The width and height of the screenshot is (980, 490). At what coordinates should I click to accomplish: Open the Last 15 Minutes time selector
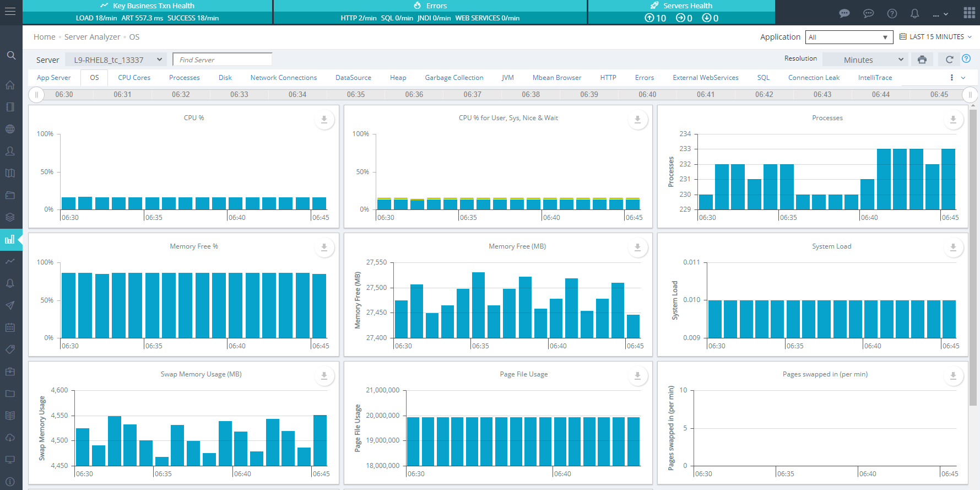click(x=936, y=37)
